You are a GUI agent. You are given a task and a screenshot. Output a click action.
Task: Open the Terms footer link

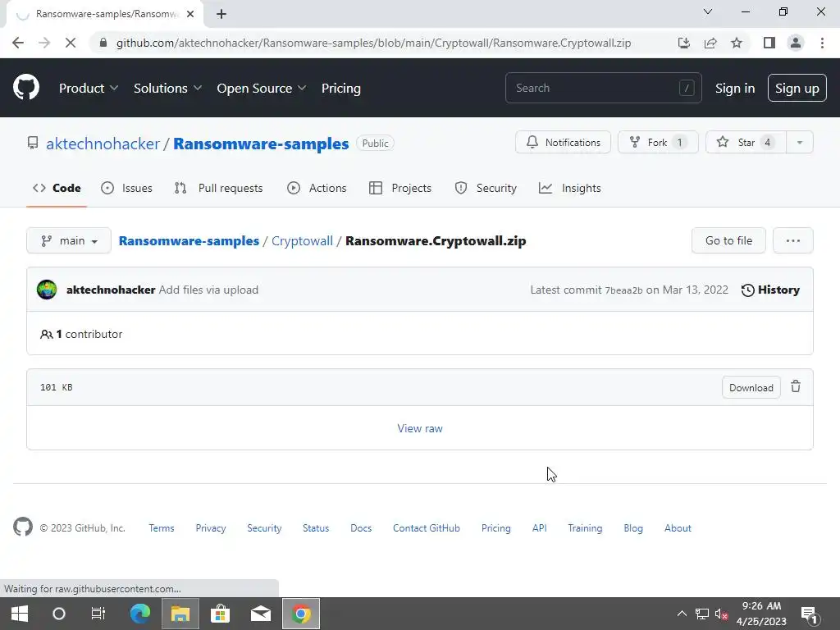pyautogui.click(x=162, y=527)
